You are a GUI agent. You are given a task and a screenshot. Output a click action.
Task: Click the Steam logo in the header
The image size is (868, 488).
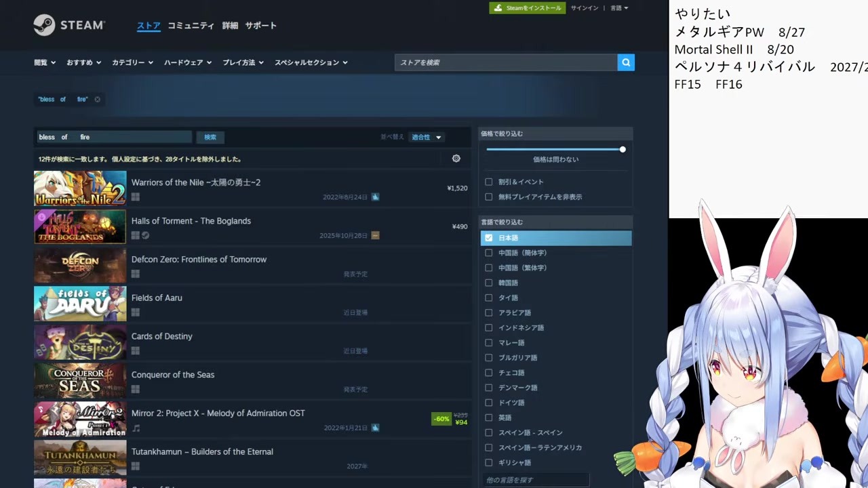[69, 25]
